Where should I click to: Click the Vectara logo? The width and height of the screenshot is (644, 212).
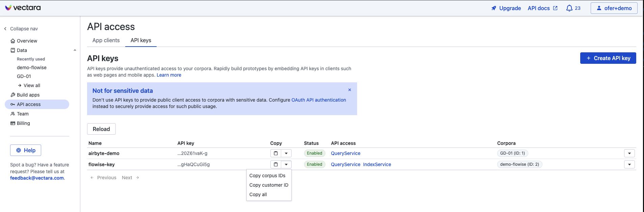point(23,8)
